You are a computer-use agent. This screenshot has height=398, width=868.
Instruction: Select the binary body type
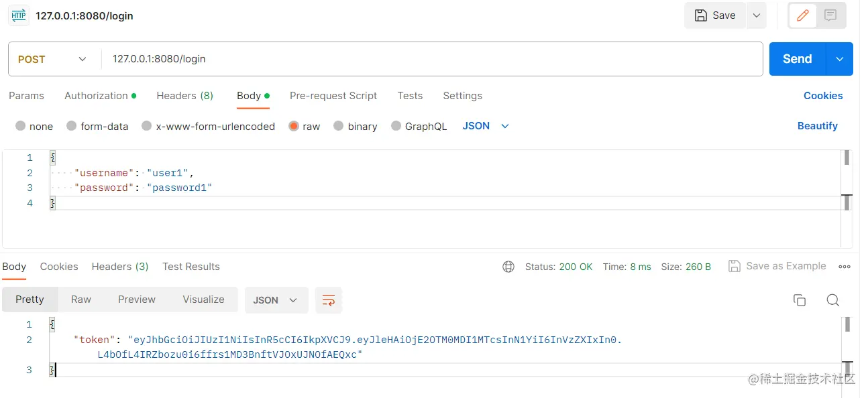[x=355, y=126]
